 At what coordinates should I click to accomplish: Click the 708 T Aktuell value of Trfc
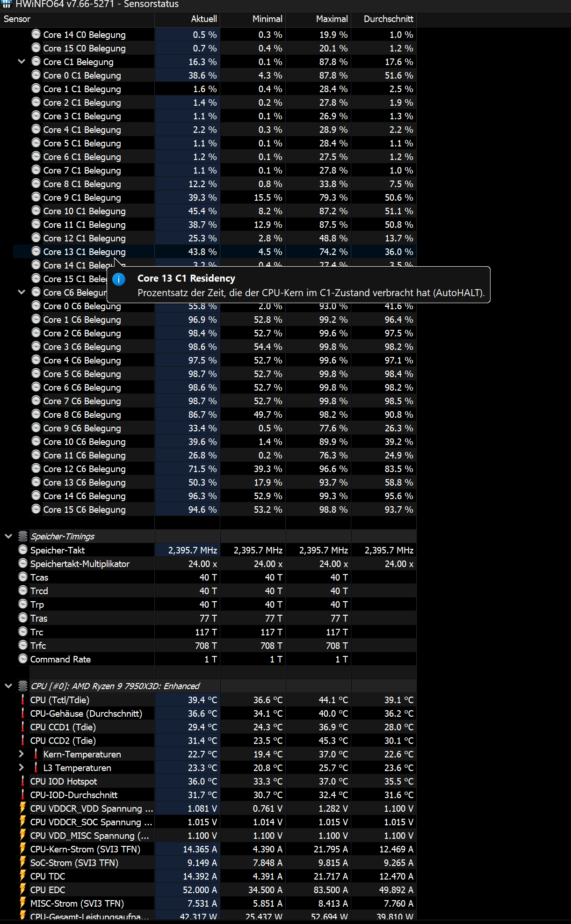[x=206, y=646]
